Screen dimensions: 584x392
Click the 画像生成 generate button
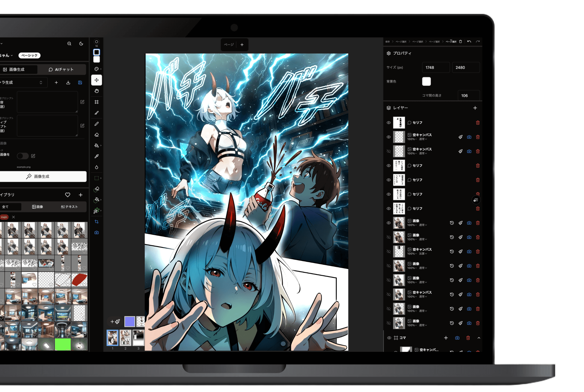coord(42,177)
